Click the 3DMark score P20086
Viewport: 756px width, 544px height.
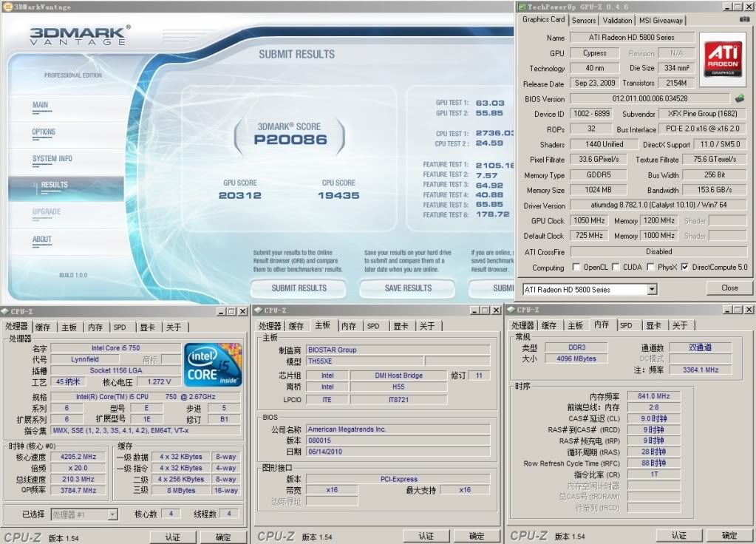(x=290, y=140)
